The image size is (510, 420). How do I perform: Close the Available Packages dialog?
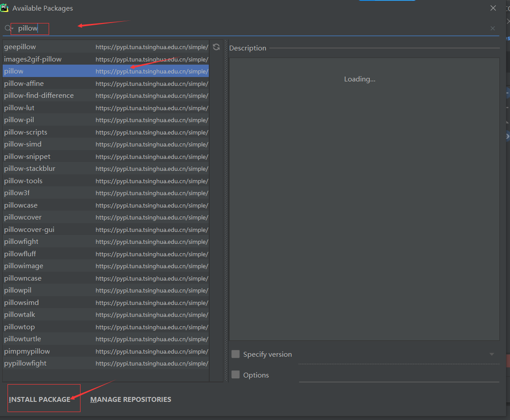[493, 8]
